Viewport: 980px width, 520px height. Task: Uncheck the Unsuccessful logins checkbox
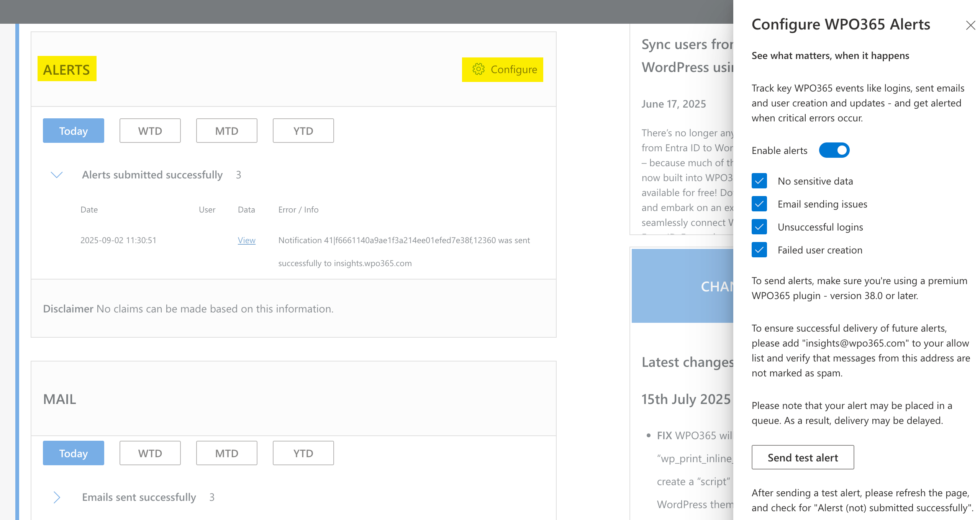click(759, 227)
